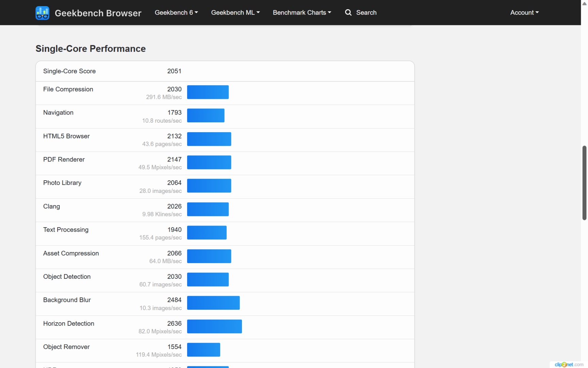Click the scrollbar up arrow
The width and height of the screenshot is (588, 368).
tap(584, 3)
